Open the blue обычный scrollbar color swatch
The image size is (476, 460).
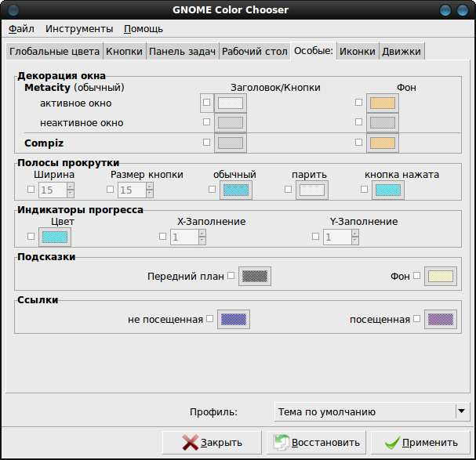pyautogui.click(x=236, y=190)
